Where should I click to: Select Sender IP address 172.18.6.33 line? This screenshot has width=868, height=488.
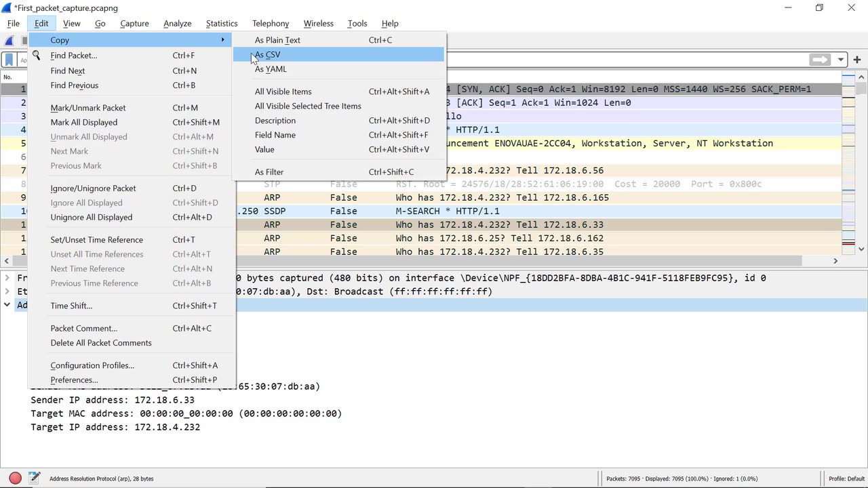click(x=113, y=400)
